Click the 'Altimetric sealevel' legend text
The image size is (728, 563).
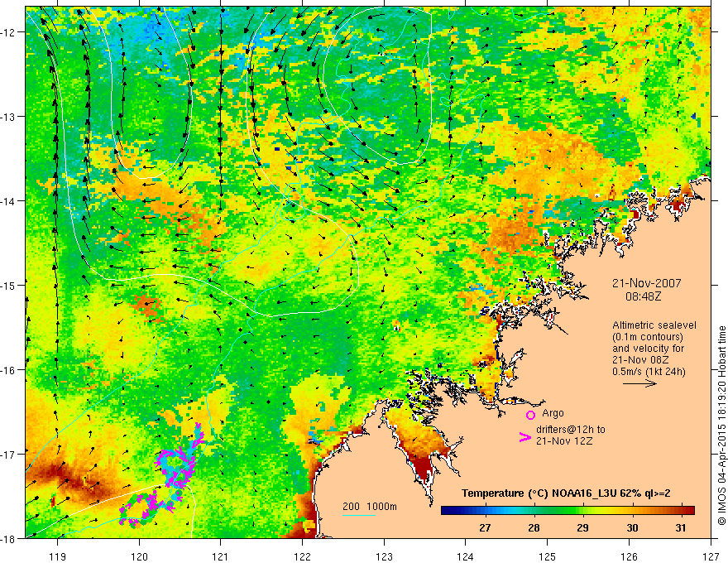[654, 325]
